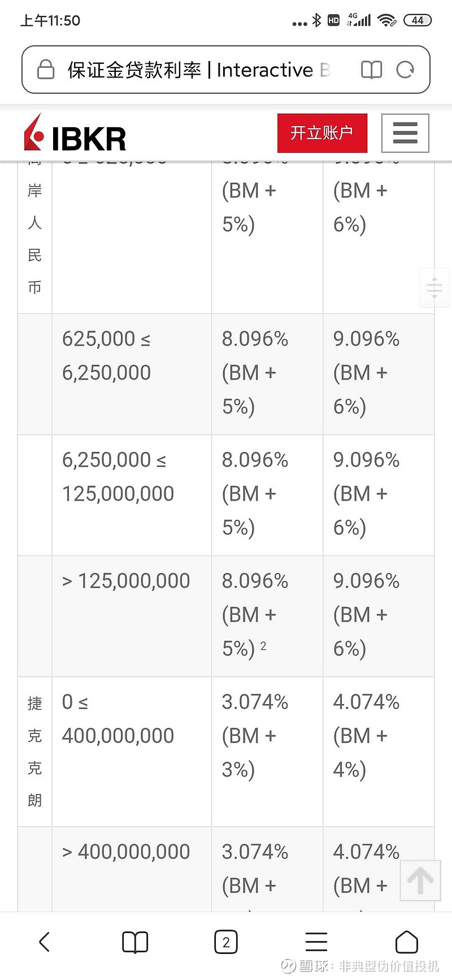Screen dimensions: 452x980
Task: Reload the page with refresh icon
Action: click(x=405, y=70)
